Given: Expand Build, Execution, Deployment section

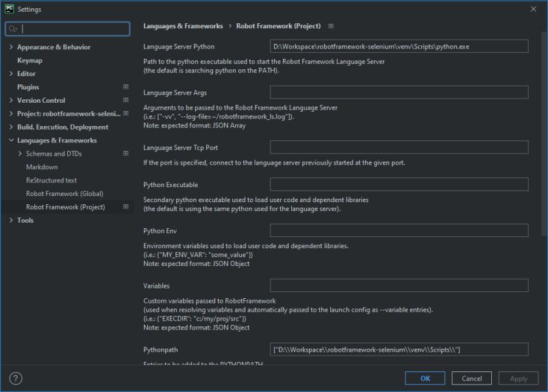Looking at the screenshot, I should [x=11, y=127].
